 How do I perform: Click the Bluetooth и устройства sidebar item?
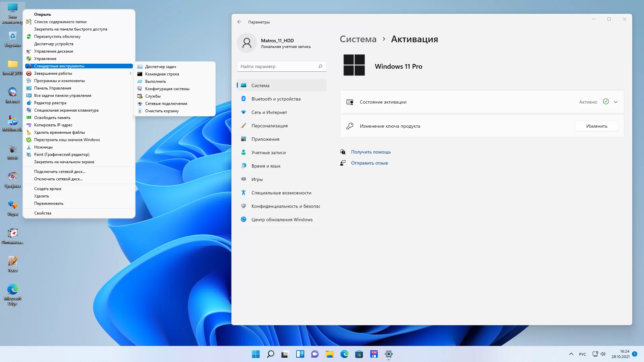(x=276, y=99)
